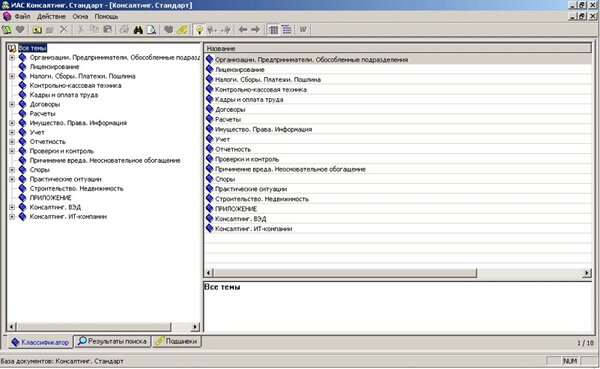Click the copy toolbar icon
600x369 pixels.
(94, 29)
